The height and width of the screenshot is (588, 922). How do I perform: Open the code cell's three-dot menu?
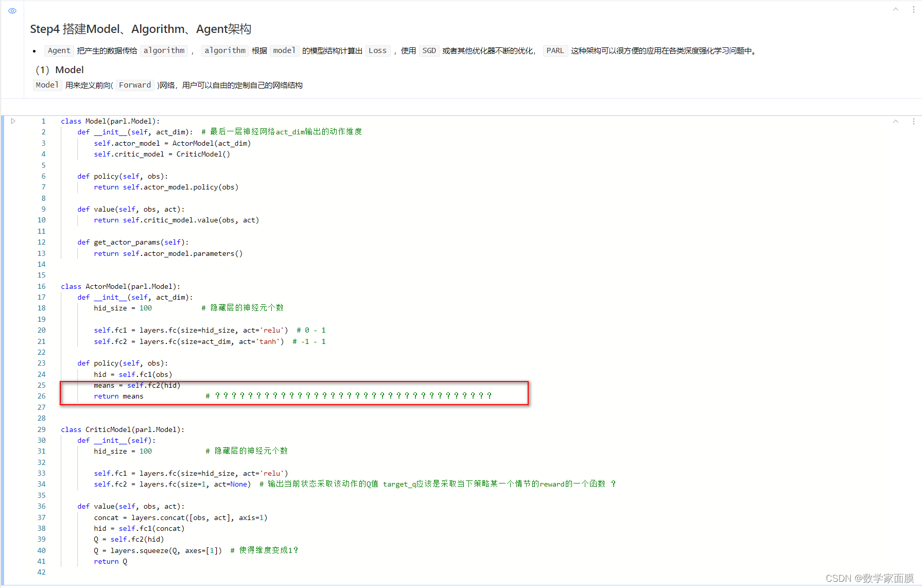coord(914,121)
